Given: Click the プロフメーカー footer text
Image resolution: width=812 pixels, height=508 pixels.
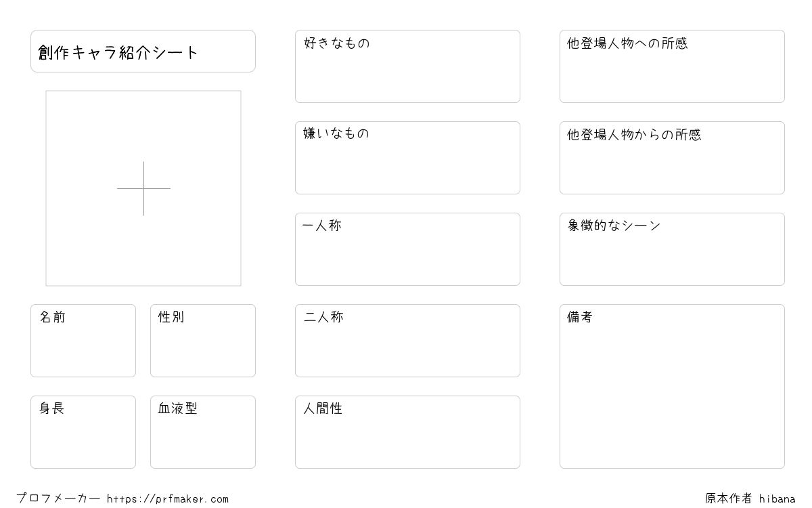Looking at the screenshot, I should pos(58,499).
